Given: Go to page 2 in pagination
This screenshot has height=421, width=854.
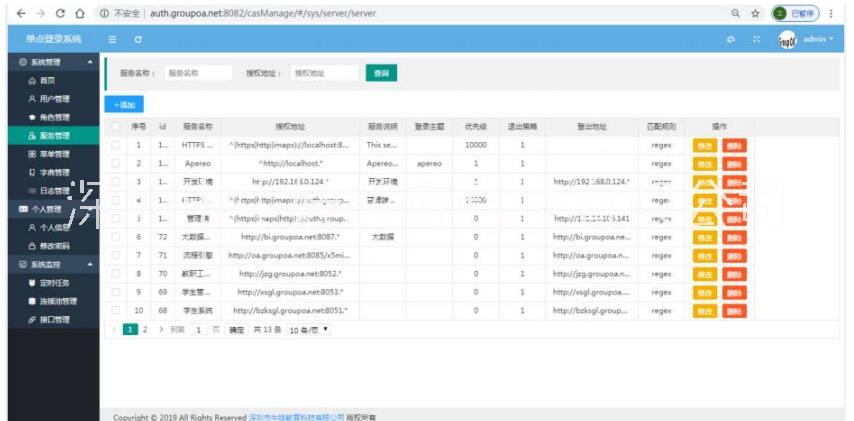Looking at the screenshot, I should pos(145,329).
